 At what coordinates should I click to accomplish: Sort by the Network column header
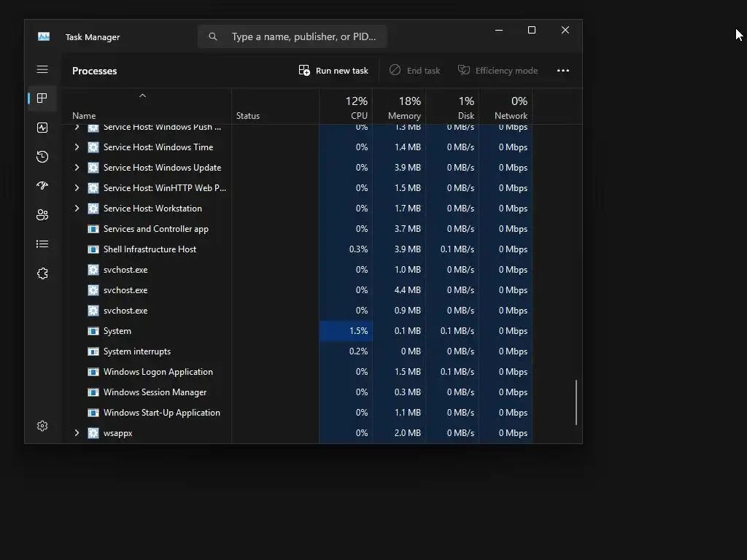(x=506, y=108)
